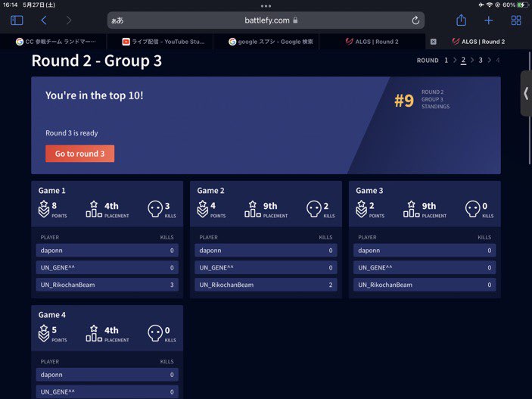Click the Game 2 card title
This screenshot has height=399, width=532.
point(210,191)
